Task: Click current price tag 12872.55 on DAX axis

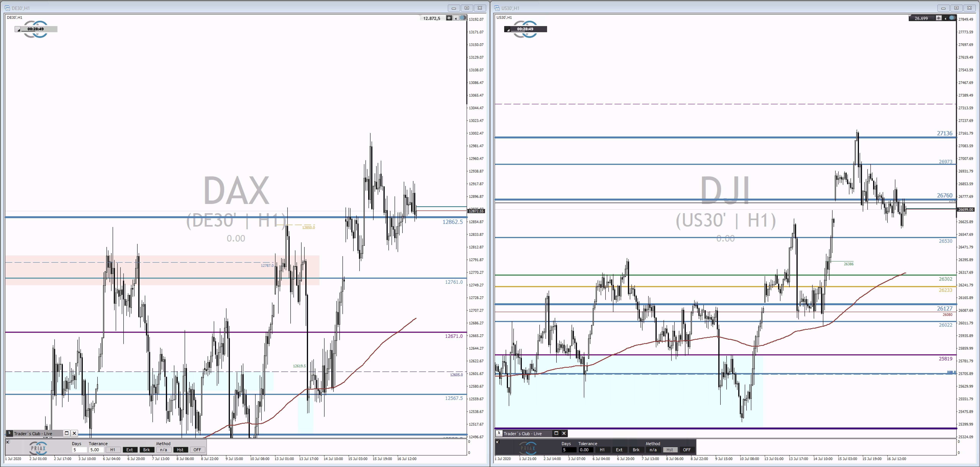Action: [x=476, y=211]
